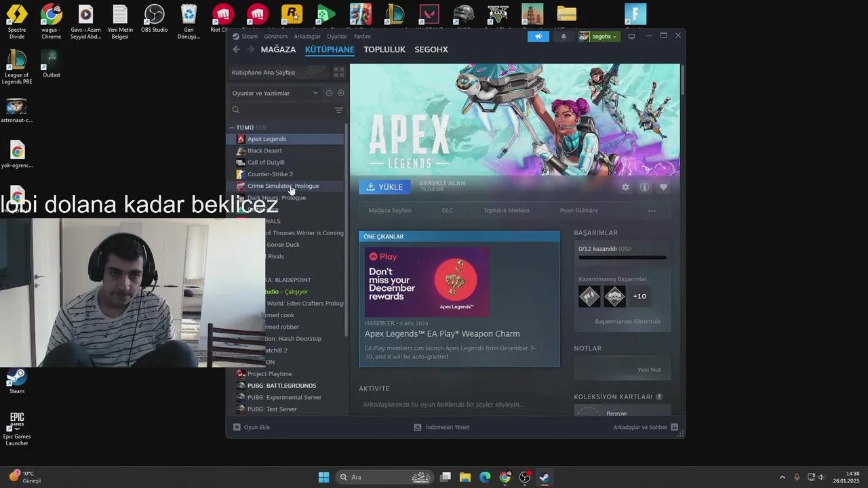Open the Görünüm menu

(x=275, y=37)
